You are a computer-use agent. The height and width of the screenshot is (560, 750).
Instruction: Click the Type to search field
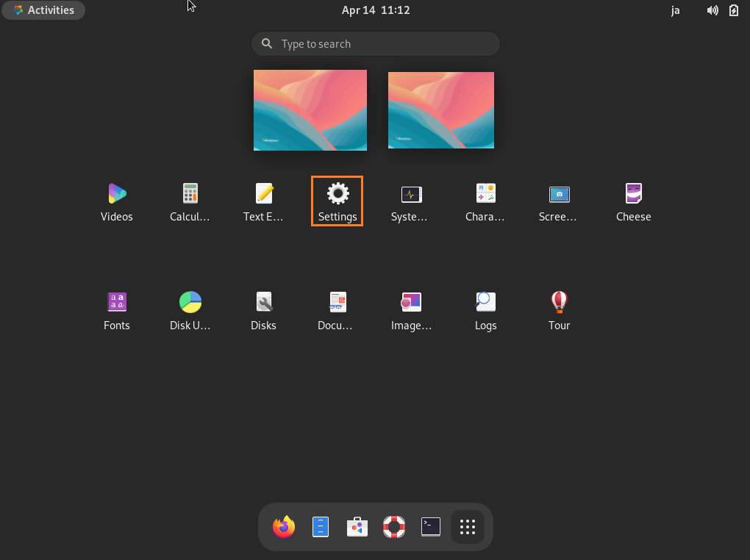[x=375, y=44]
